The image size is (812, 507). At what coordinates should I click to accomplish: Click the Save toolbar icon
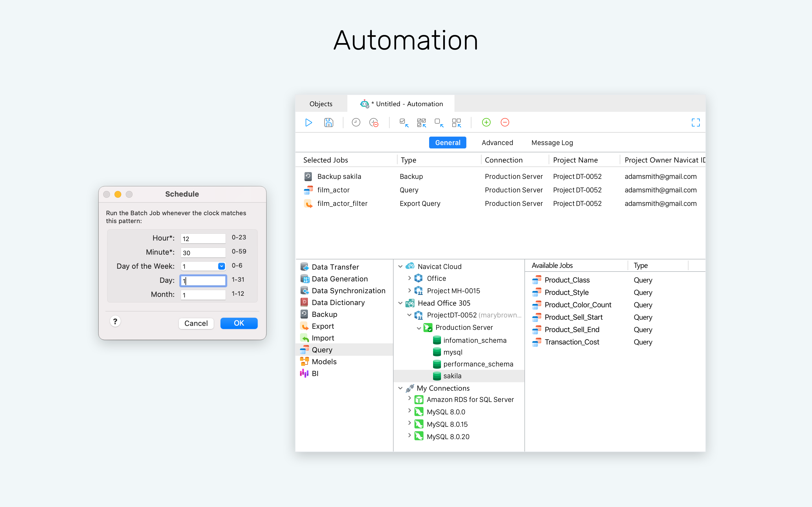[328, 123]
